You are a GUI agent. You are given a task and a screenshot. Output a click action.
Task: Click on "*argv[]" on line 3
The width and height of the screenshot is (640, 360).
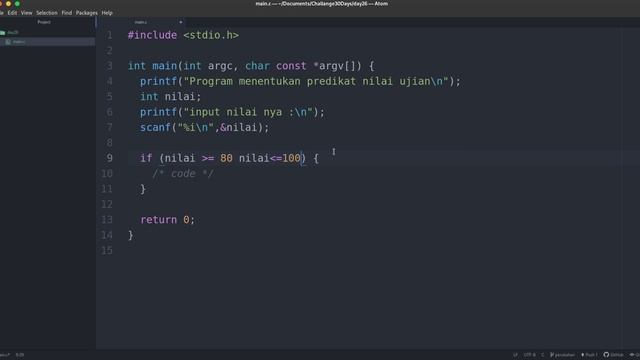[337, 66]
